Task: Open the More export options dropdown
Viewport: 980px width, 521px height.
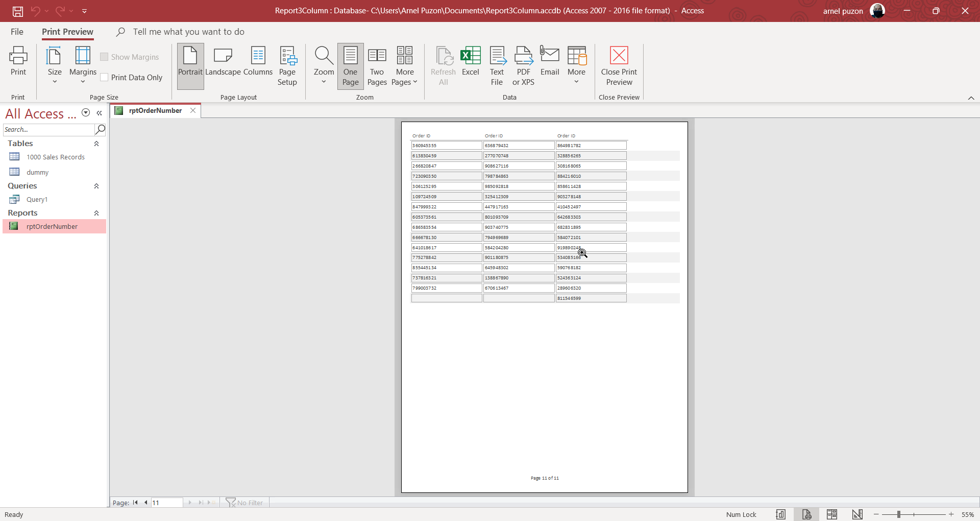Action: click(x=577, y=65)
